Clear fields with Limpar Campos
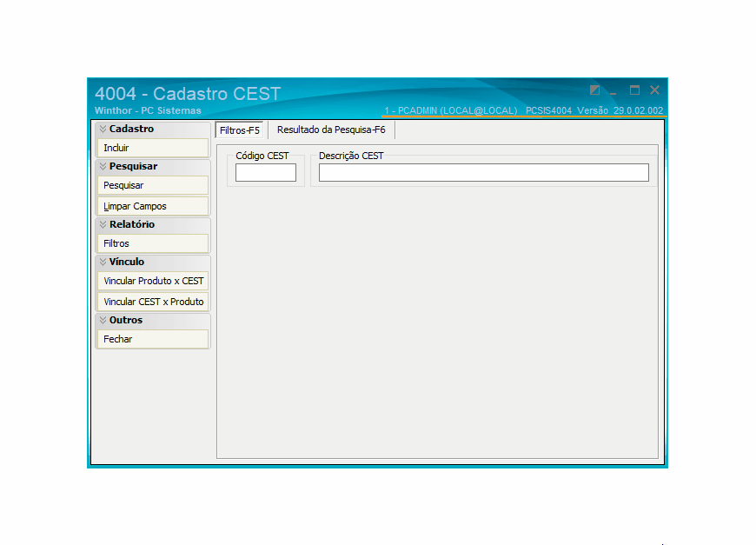 [x=153, y=206]
